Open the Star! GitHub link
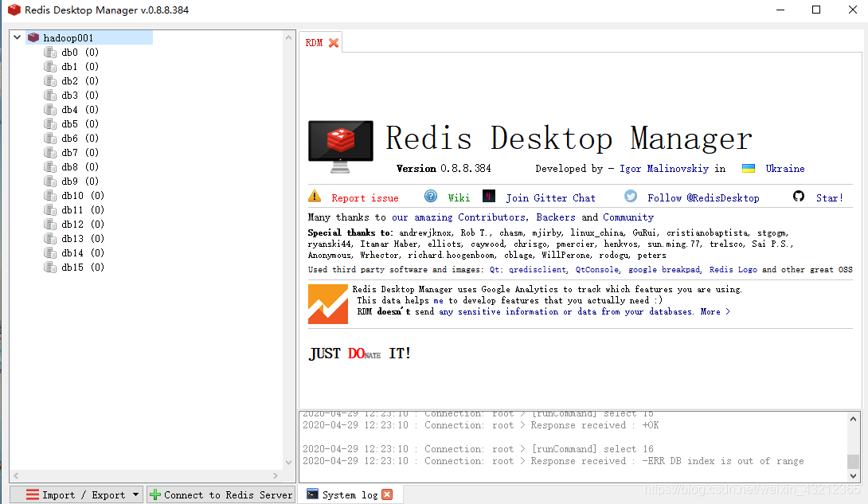 830,198
